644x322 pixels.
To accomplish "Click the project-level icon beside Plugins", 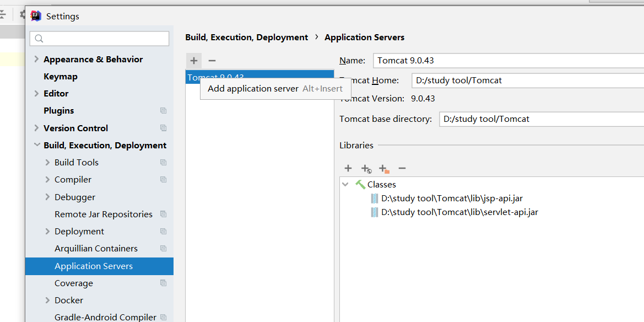I will [163, 111].
